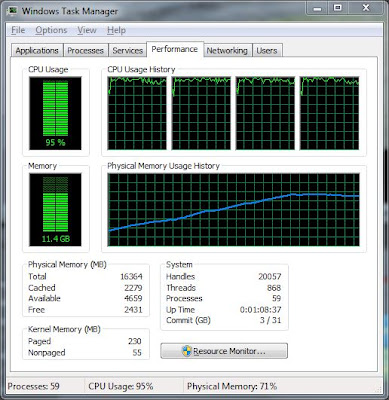Click the Task Manager title bar icon
Image resolution: width=389 pixels, height=400 pixels.
(x=13, y=11)
